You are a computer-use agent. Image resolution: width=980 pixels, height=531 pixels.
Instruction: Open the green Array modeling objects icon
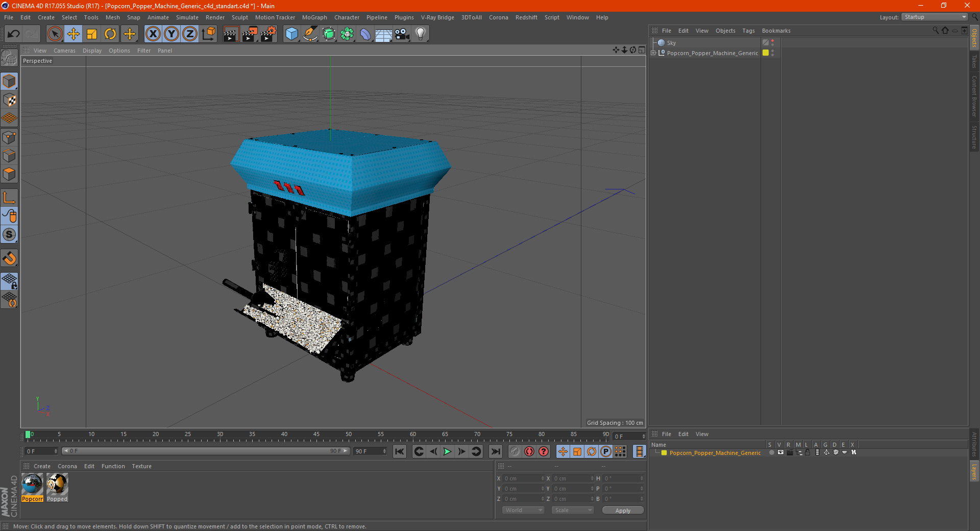[x=347, y=34]
